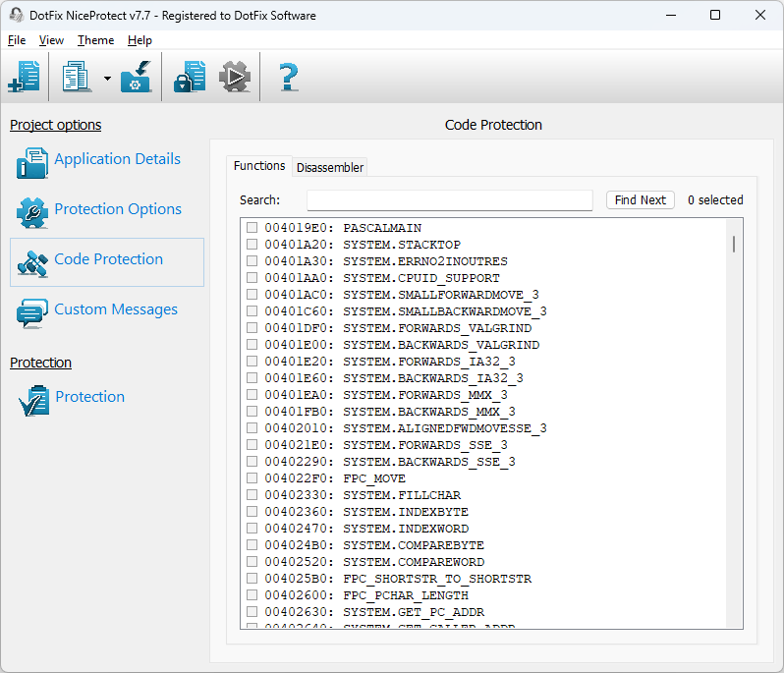The image size is (784, 673).
Task: Click the SYSTEM.INDEXWORD entry
Action: 406,529
